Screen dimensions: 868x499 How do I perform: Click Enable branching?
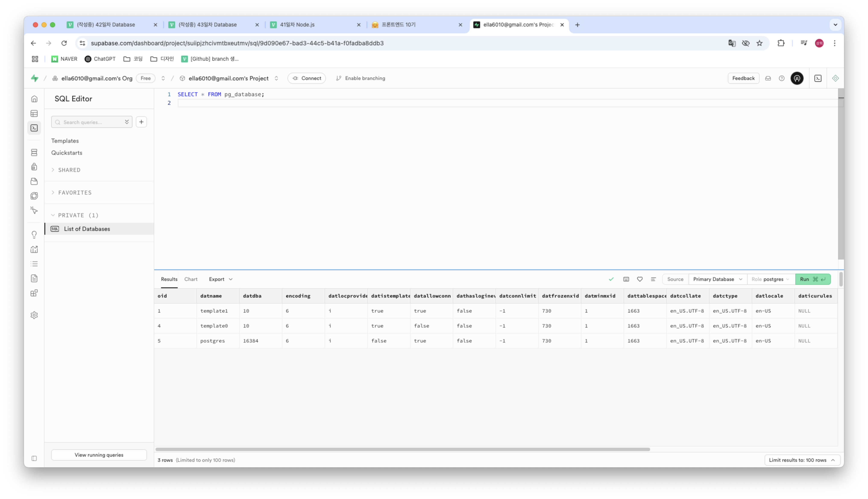[361, 78]
